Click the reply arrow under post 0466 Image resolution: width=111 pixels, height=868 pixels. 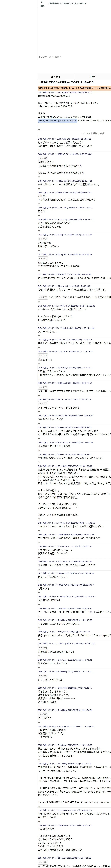[39, 177]
